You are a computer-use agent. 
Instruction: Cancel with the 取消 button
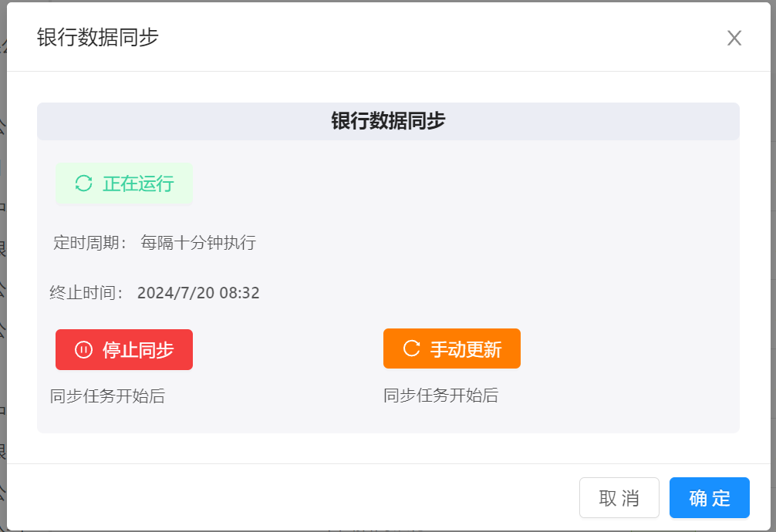tap(619, 498)
